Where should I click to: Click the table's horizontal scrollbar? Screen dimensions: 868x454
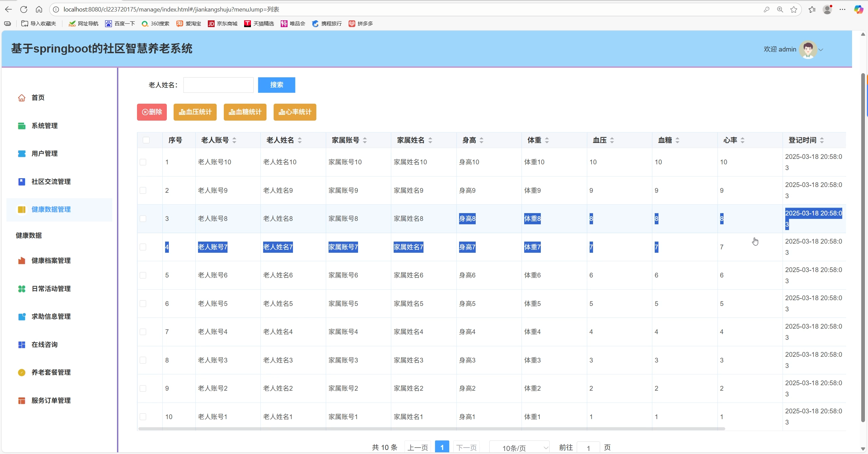point(431,429)
